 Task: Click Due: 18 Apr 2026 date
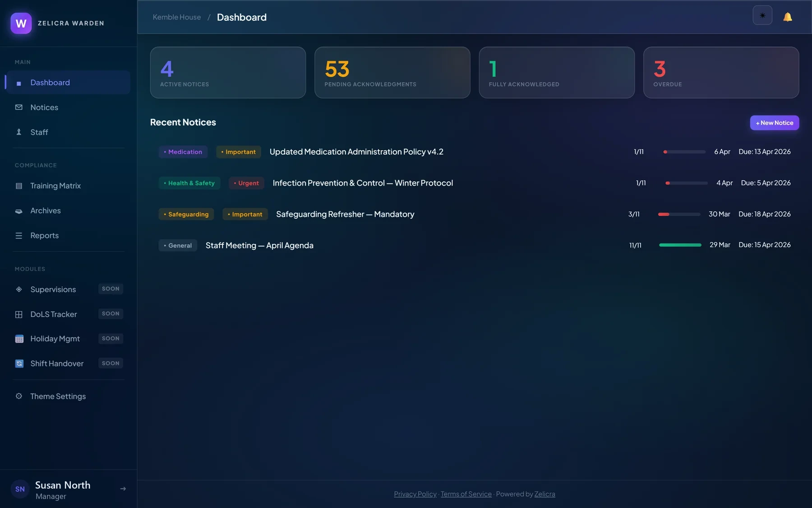(x=764, y=214)
